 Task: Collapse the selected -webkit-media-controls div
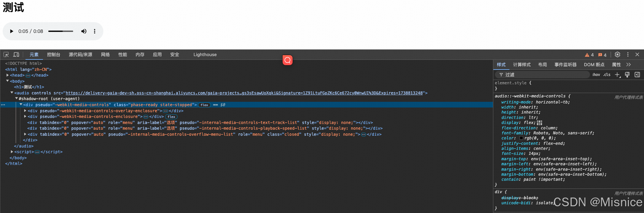(x=21, y=104)
